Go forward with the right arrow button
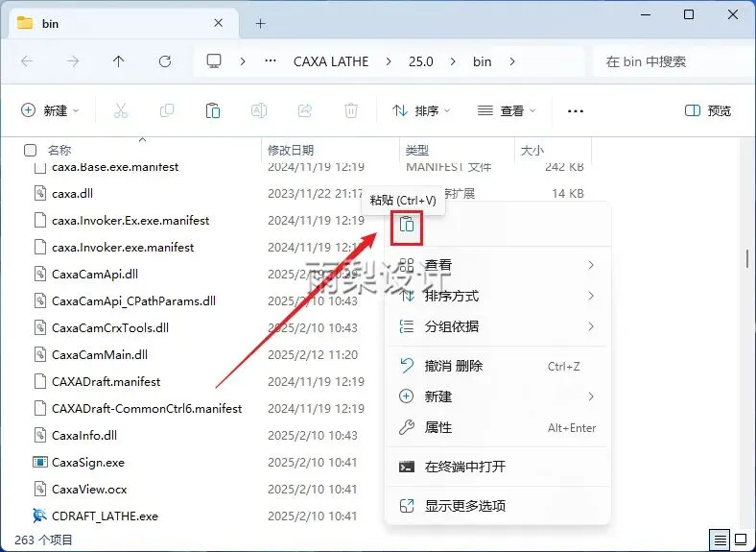Viewport: 756px width, 552px height. click(x=73, y=61)
